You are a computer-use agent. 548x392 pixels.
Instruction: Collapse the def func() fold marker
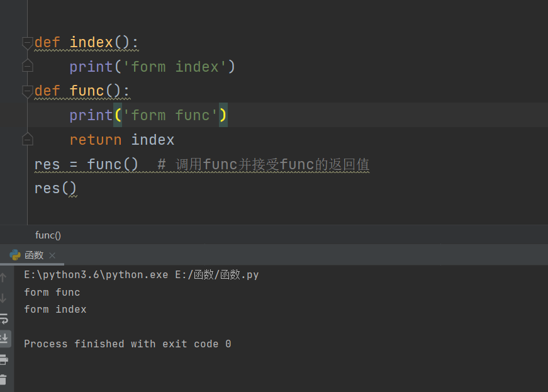(27, 91)
